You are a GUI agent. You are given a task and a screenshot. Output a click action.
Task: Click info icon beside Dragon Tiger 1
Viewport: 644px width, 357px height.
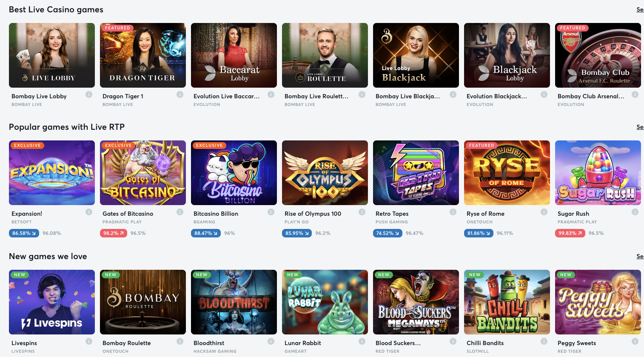tap(180, 94)
